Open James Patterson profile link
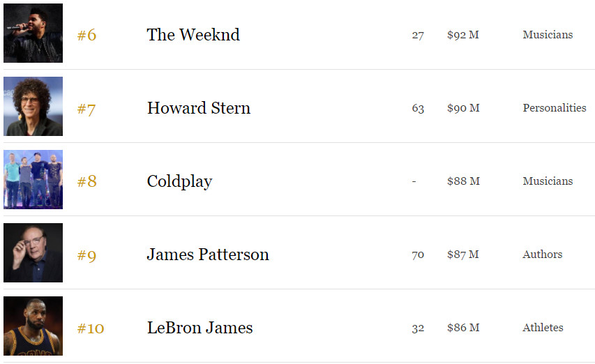595x364 pixels. [x=208, y=254]
